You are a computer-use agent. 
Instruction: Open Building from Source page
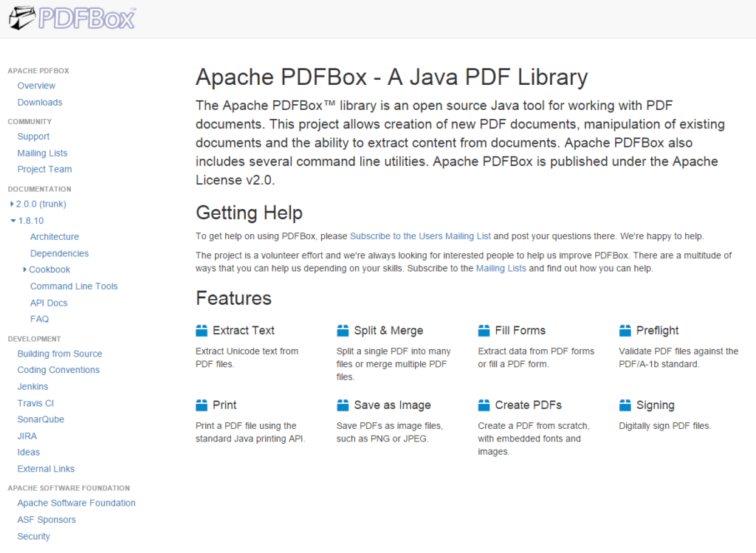pyautogui.click(x=60, y=354)
